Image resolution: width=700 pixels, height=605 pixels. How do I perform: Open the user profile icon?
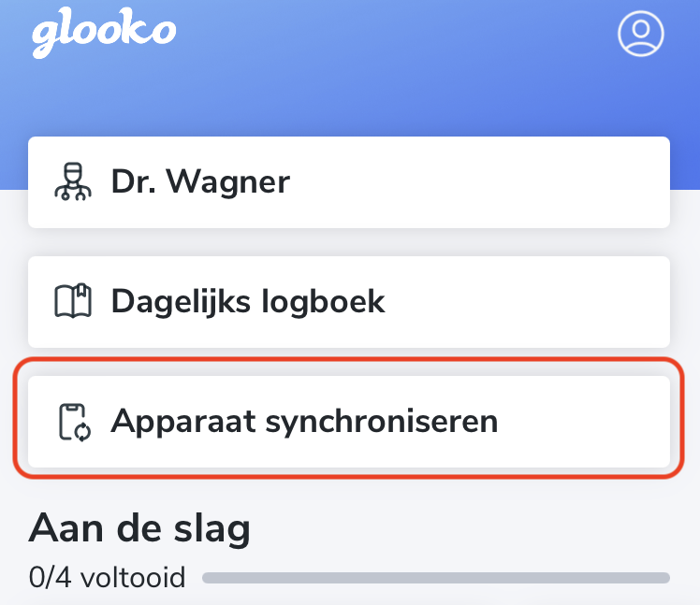click(641, 34)
